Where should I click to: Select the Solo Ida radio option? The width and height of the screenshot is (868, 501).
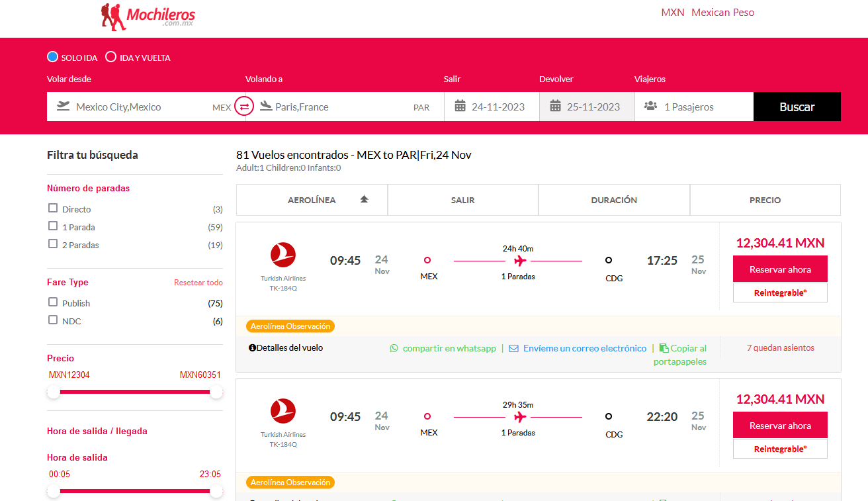tap(53, 57)
